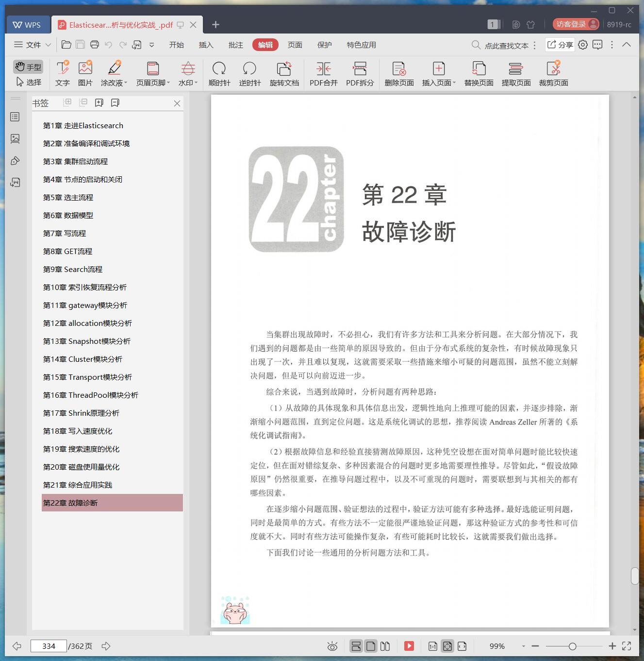Click Delete Page (删除页面)

399,74
